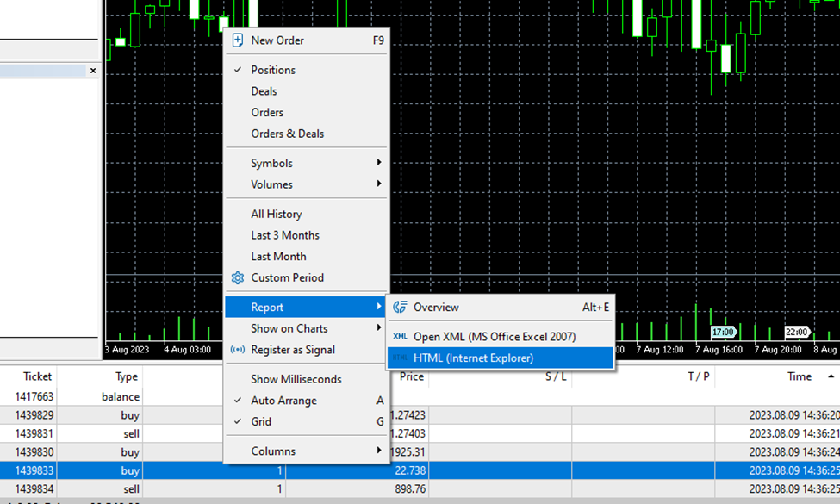
Task: Open the Report submenu
Action: tap(307, 307)
